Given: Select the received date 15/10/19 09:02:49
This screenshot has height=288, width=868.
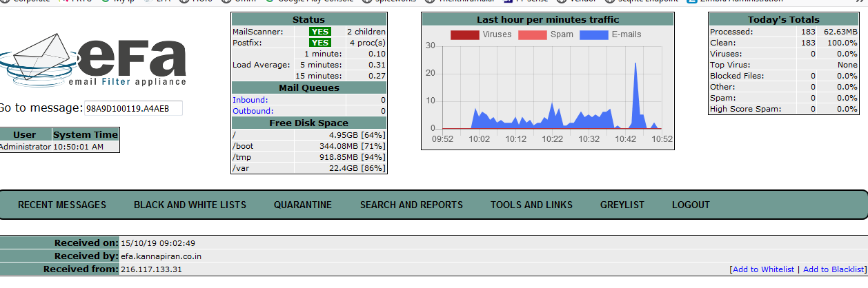Looking at the screenshot, I should [158, 243].
